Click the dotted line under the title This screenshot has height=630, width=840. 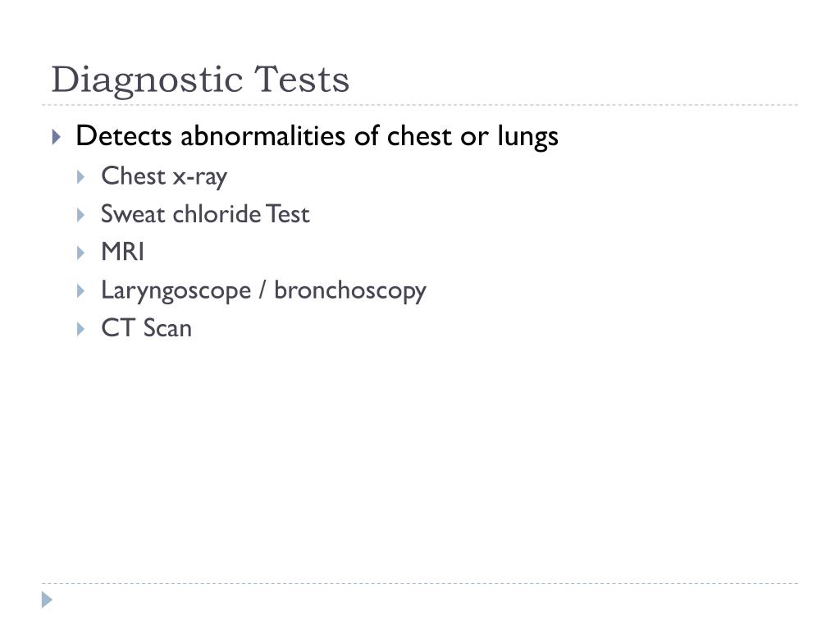point(420,105)
